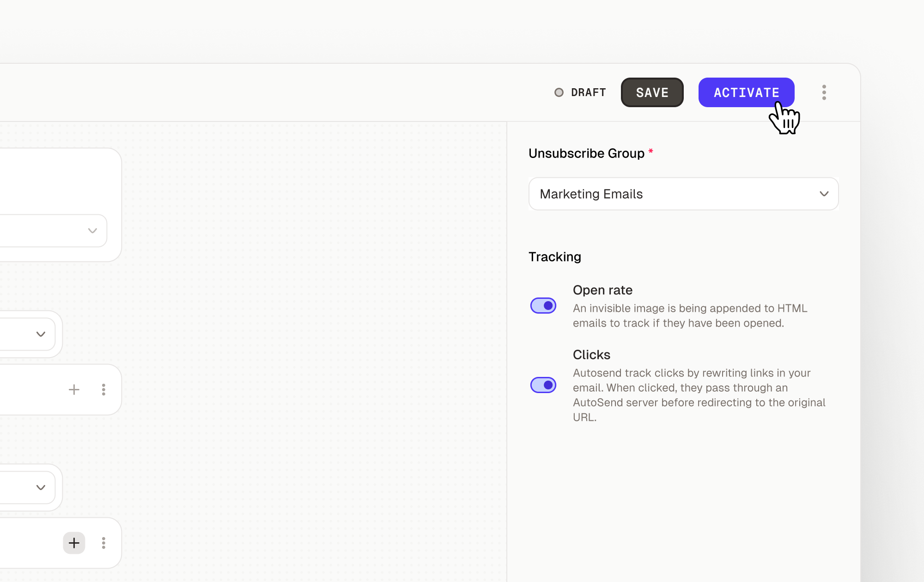
Task: Disable Clicks tracking
Action: [543, 385]
